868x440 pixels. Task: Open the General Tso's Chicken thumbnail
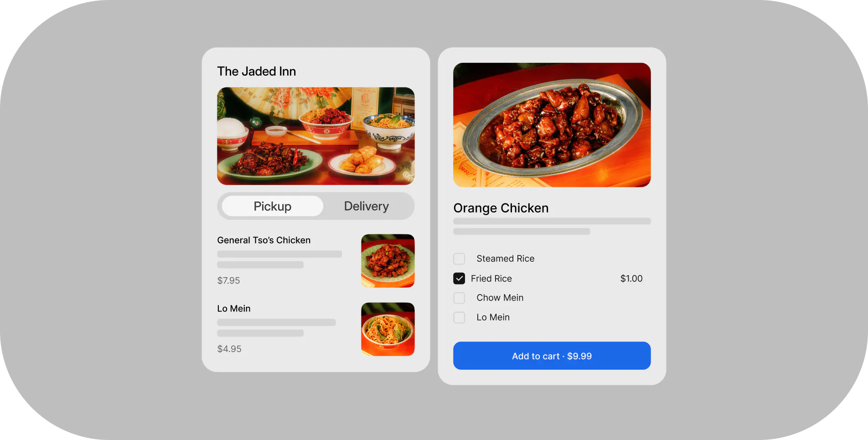pyautogui.click(x=387, y=261)
